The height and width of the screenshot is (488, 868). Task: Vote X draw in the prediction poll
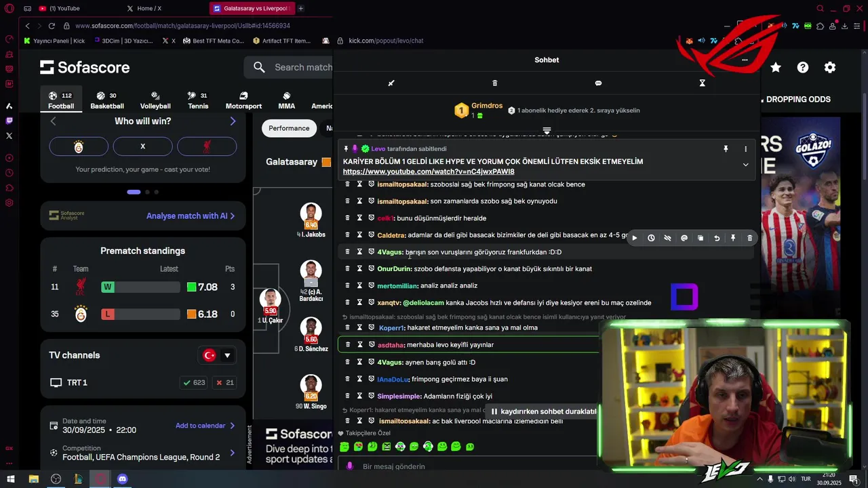pos(142,146)
